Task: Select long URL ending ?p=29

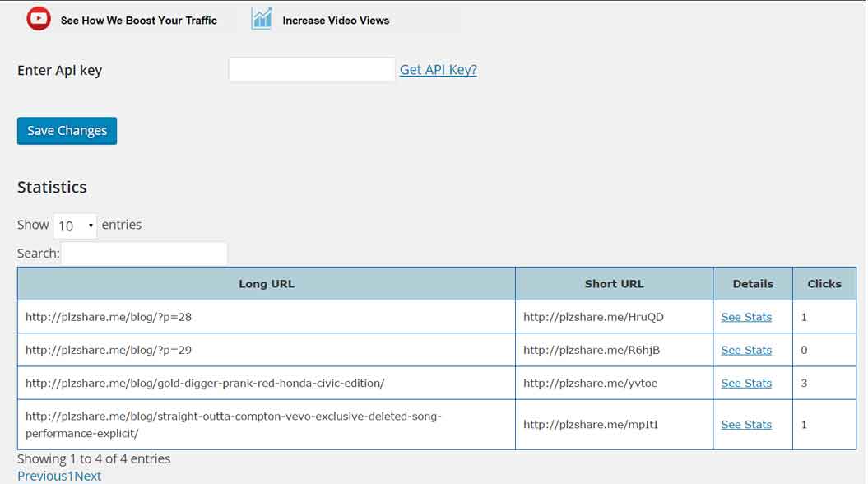Action: [109, 350]
